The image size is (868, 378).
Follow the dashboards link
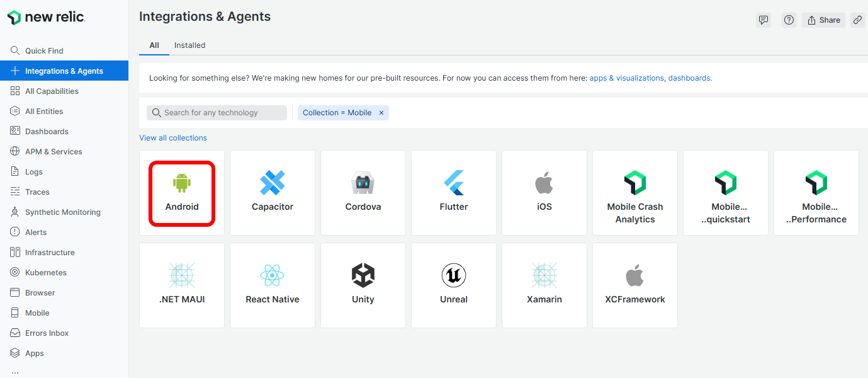pos(690,78)
